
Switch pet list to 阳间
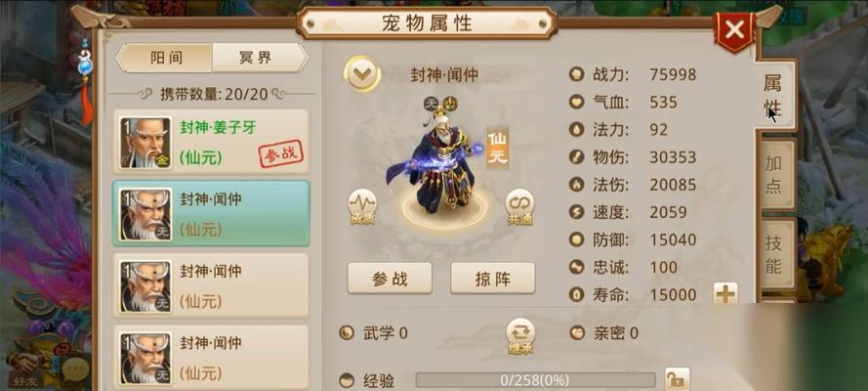click(x=166, y=58)
